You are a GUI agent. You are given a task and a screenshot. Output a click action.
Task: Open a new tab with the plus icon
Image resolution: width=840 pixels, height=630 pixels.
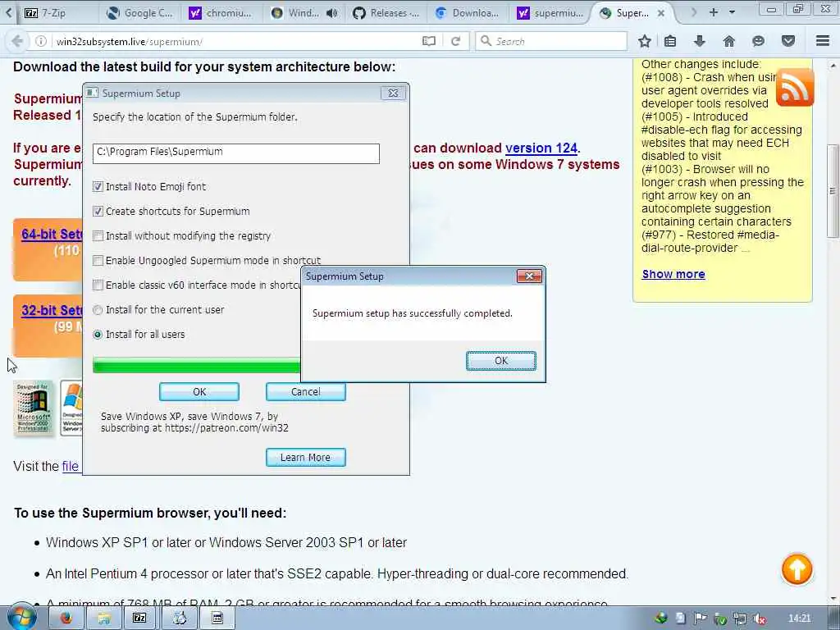[714, 12]
